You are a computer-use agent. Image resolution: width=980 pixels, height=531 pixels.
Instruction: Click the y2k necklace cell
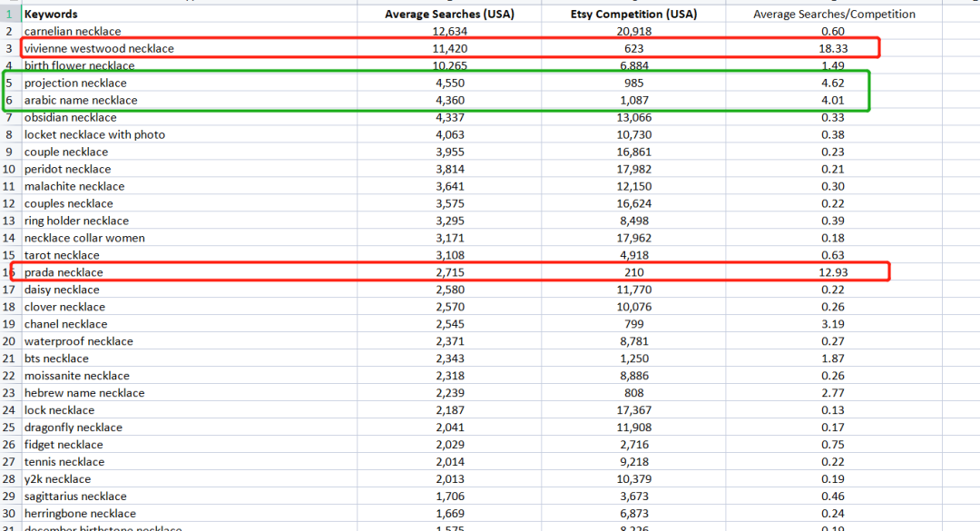190,479
